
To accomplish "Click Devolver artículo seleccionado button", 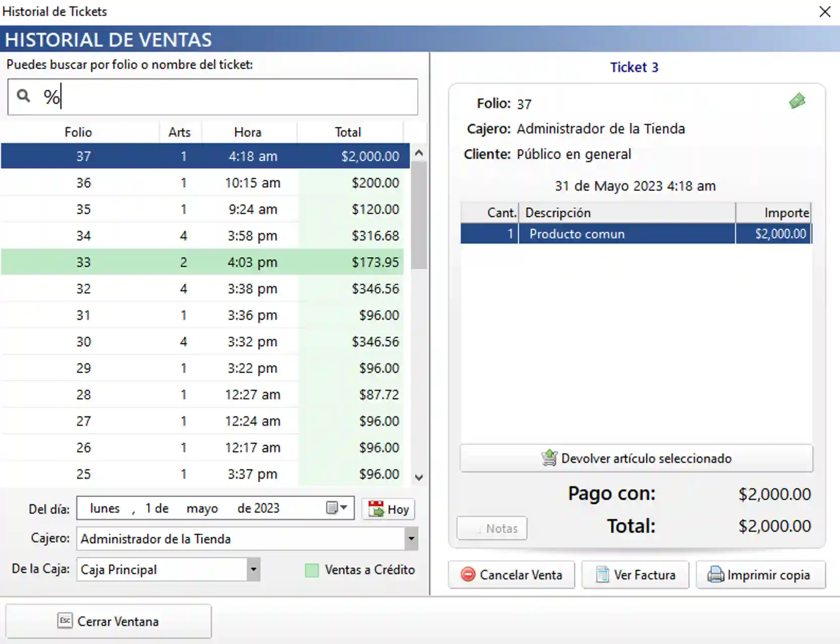I will (x=636, y=458).
